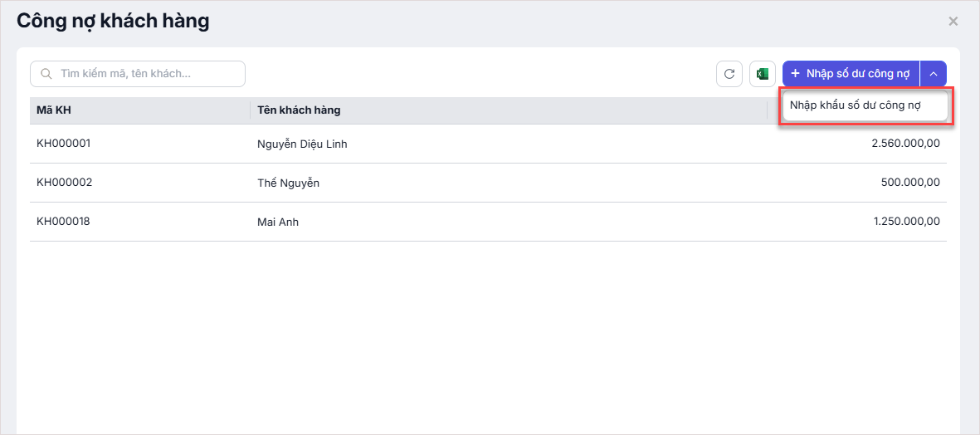Click the Tên khách hàng column header
Viewport: 980px width, 435px height.
click(299, 110)
